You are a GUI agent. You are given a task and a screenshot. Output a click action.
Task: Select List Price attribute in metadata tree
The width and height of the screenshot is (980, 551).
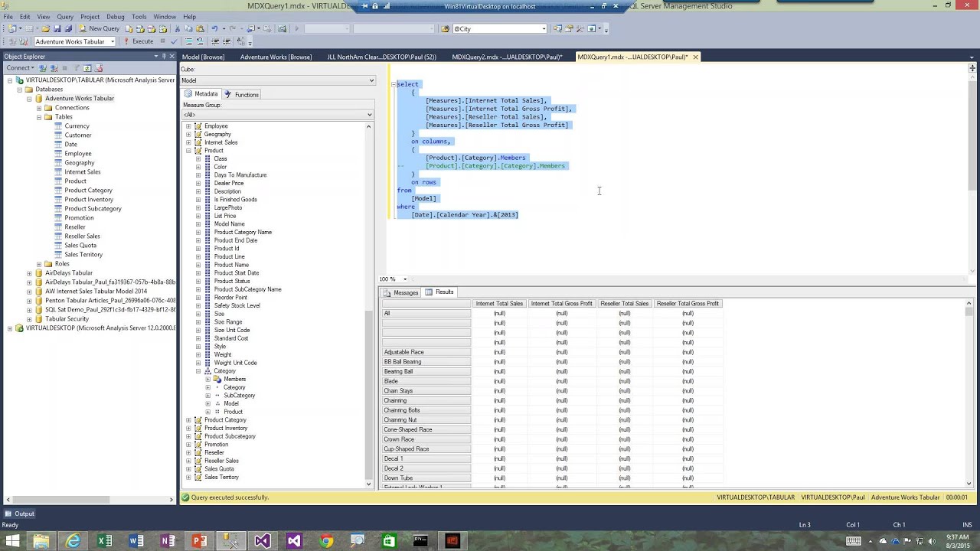click(225, 216)
